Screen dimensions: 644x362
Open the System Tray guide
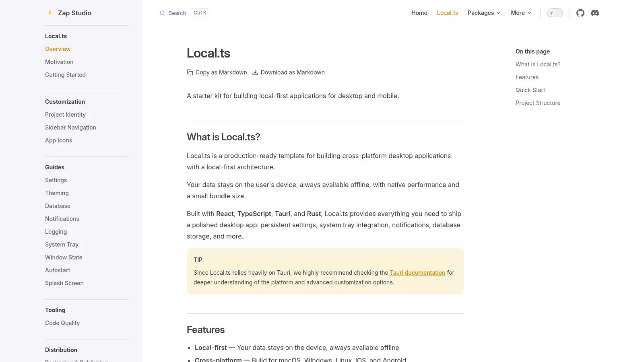pos(62,245)
